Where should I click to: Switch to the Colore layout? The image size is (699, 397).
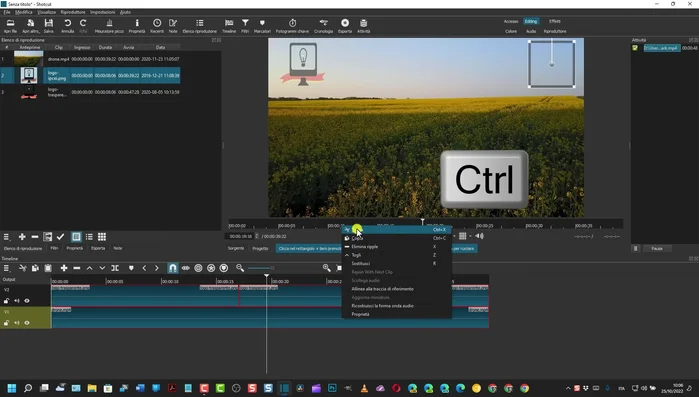(511, 31)
